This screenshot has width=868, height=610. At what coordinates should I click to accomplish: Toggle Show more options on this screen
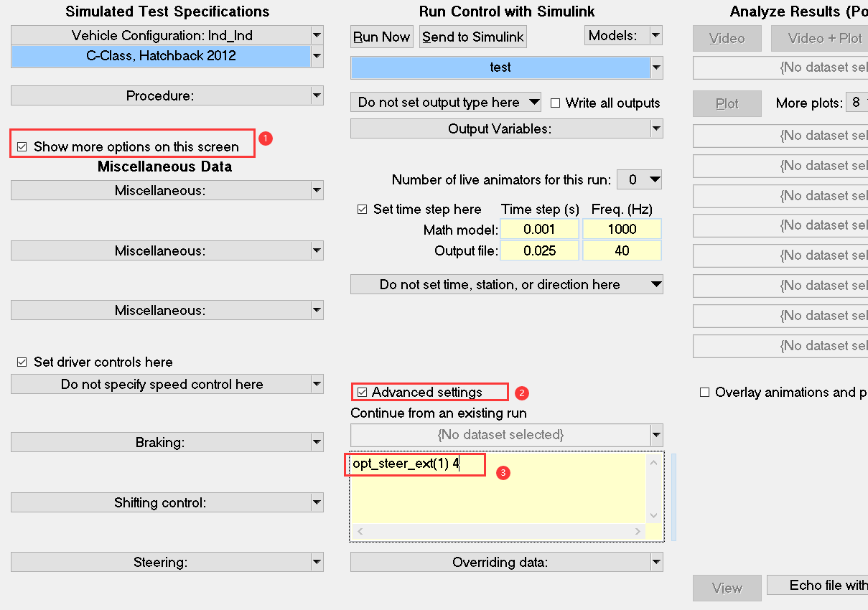click(x=22, y=147)
